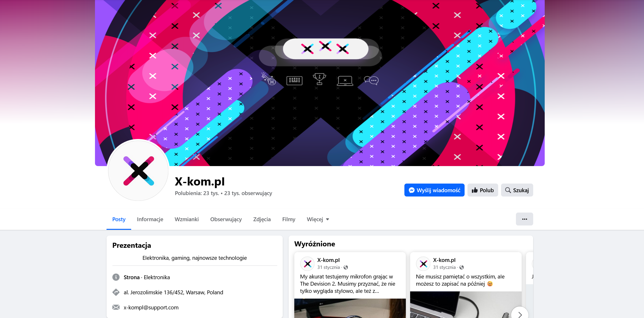Image resolution: width=644 pixels, height=318 pixels.
Task: Click the globe privacy icon on first post
Action: click(345, 267)
